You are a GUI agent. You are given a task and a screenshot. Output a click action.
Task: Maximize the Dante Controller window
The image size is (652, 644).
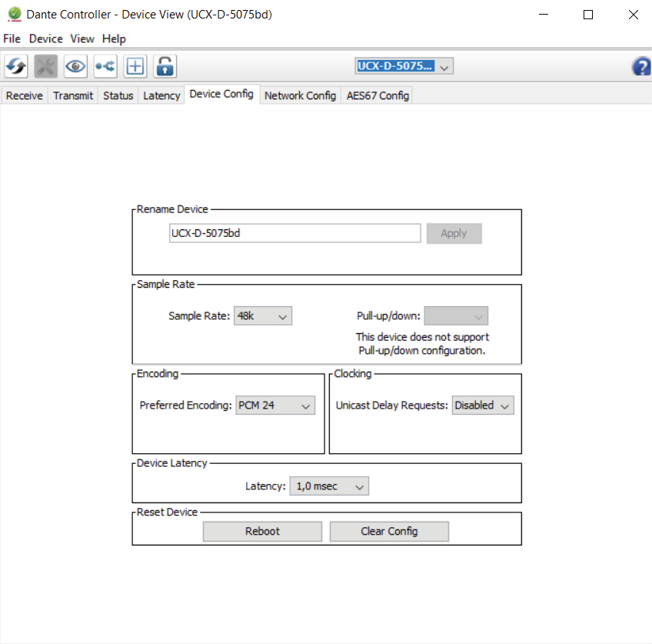[588, 15]
